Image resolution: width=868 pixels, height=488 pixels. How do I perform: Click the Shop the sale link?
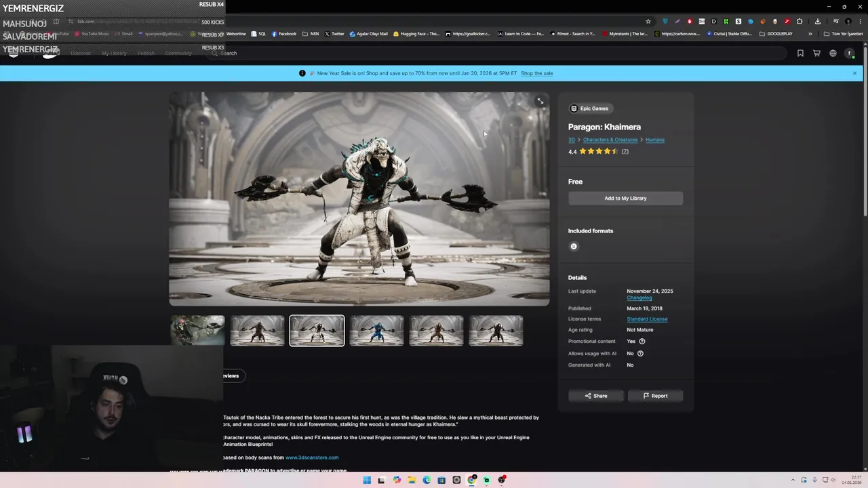click(x=536, y=73)
